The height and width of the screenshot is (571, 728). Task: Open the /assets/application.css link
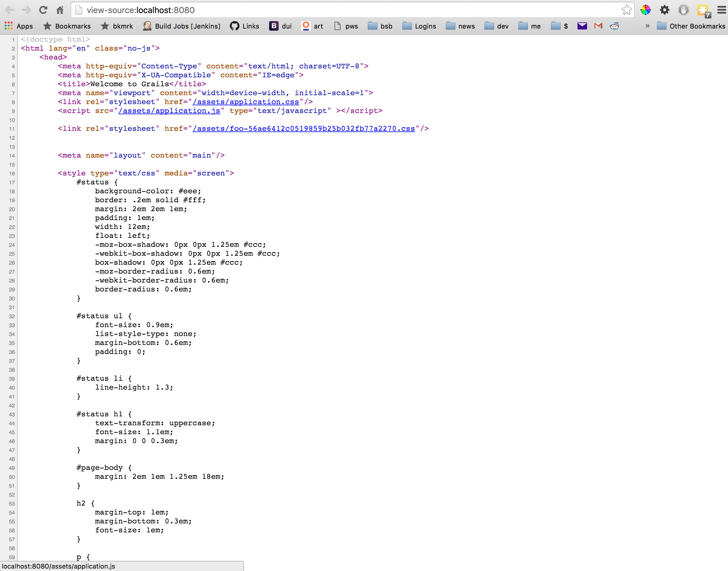246,102
